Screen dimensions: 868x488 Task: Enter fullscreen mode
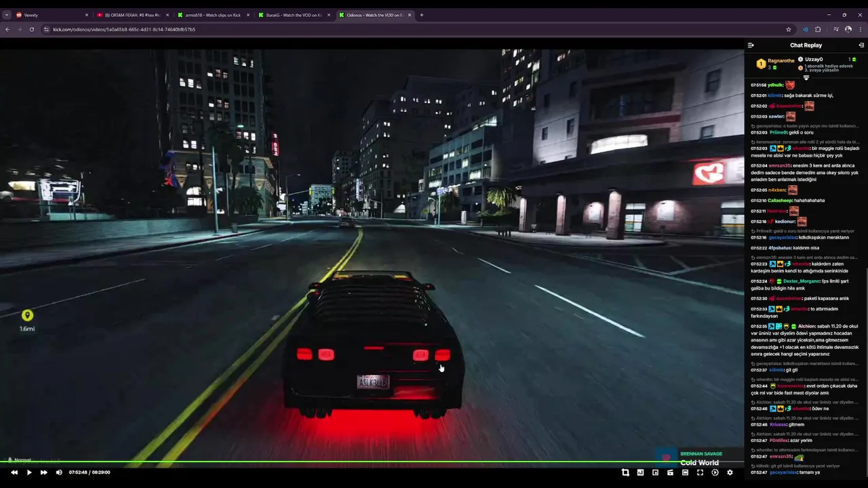point(700,472)
